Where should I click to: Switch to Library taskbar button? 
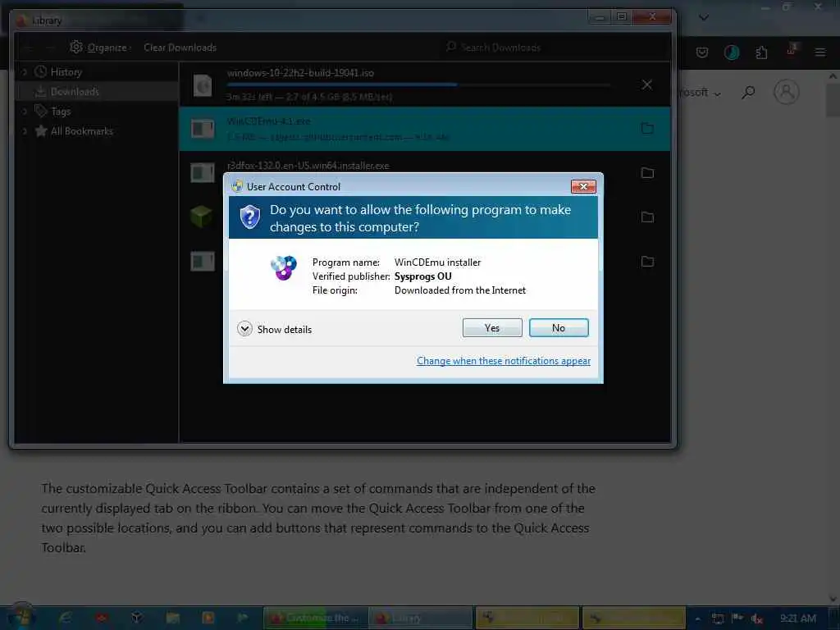tap(420, 619)
